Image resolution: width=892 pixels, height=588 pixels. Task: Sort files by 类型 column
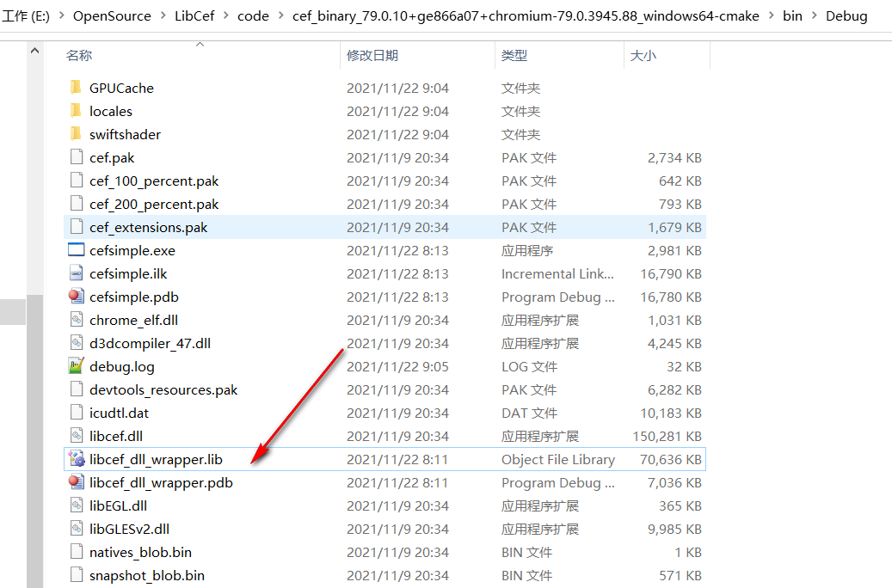click(x=514, y=56)
